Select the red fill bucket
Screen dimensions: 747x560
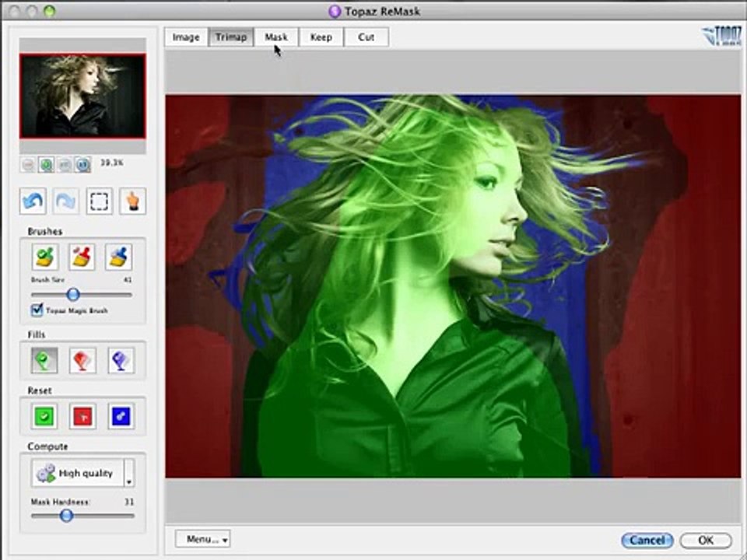(82, 360)
